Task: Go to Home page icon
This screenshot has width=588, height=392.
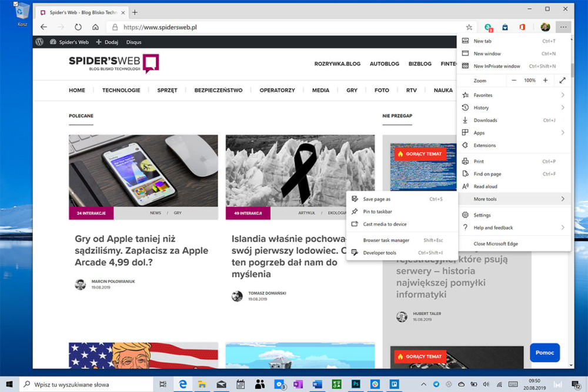Action: [x=96, y=27]
